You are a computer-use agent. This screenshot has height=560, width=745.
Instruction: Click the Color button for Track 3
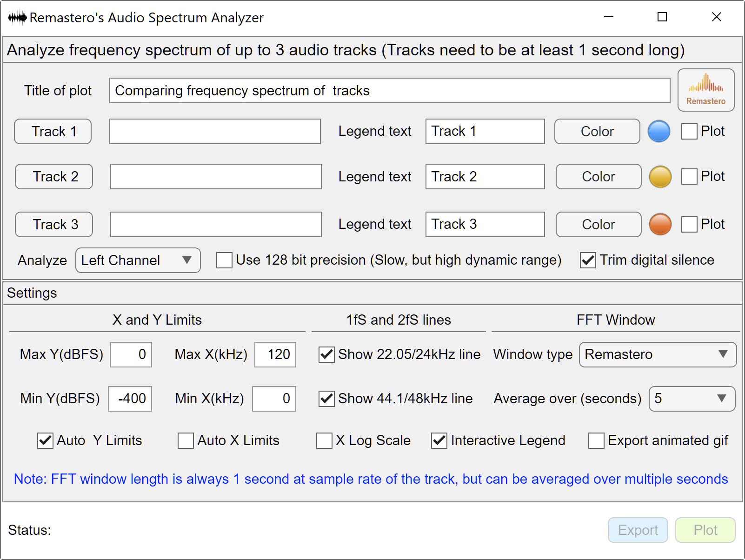point(599,225)
